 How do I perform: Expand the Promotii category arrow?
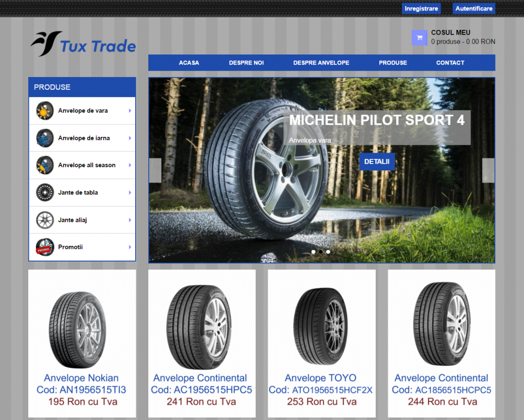tap(129, 247)
